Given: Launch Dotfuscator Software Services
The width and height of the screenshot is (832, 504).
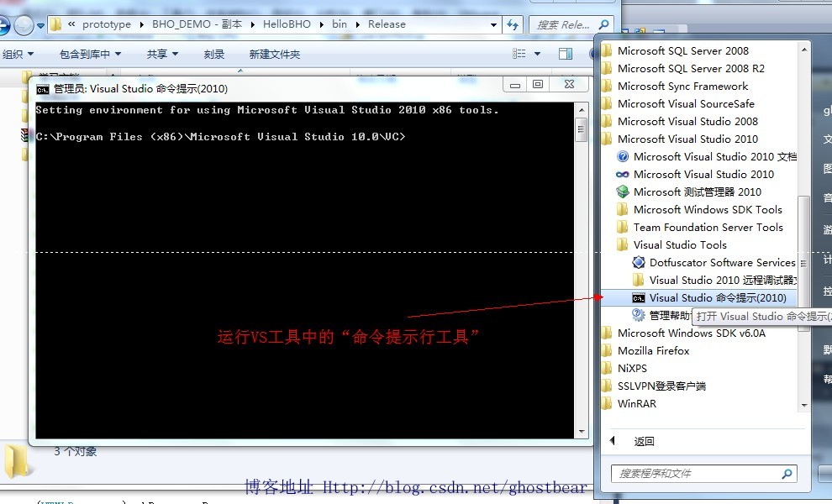Looking at the screenshot, I should (714, 263).
